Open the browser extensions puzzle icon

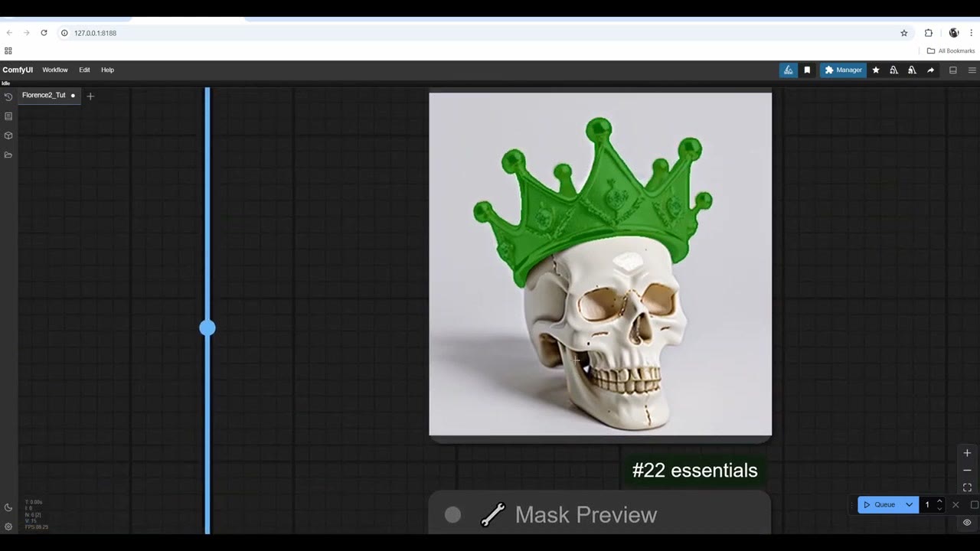tap(929, 33)
